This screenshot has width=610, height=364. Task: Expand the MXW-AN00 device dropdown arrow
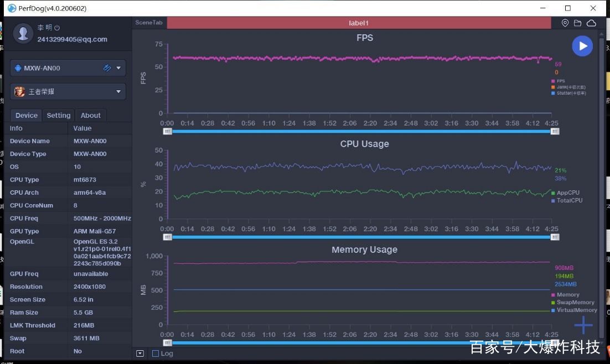(x=118, y=68)
